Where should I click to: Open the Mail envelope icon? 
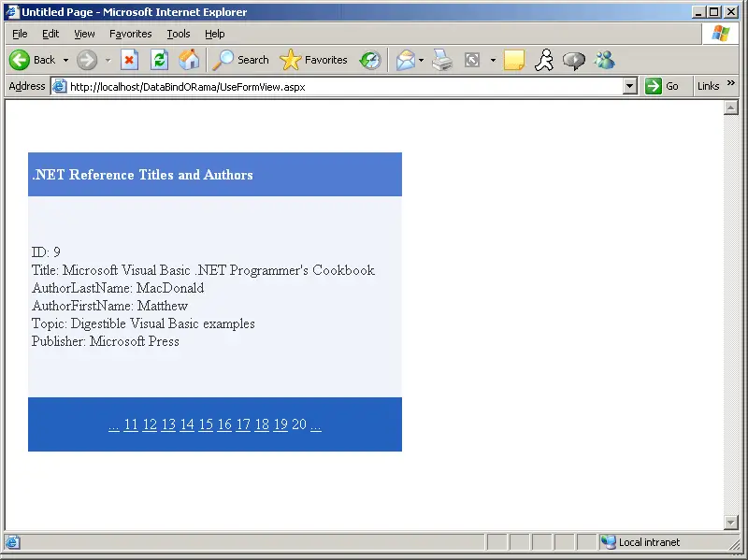[x=406, y=60]
